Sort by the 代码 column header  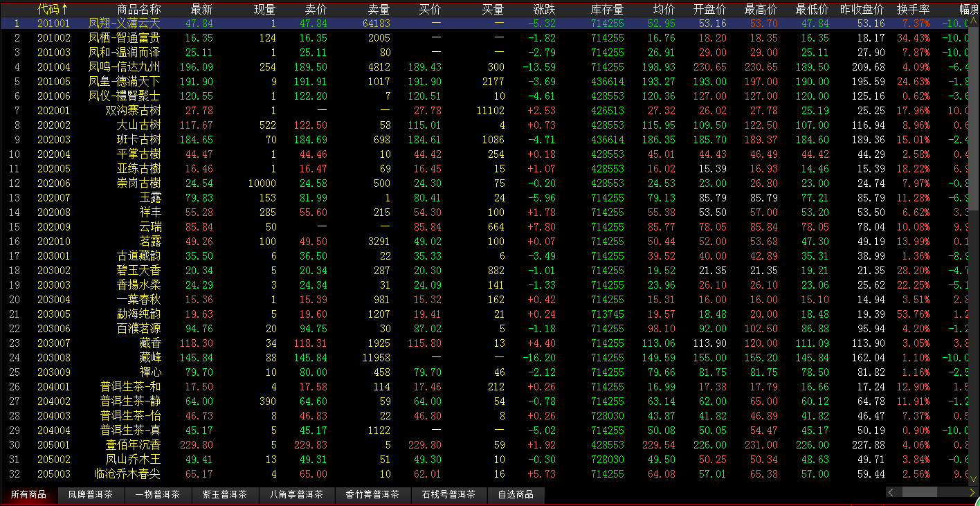tap(53, 9)
